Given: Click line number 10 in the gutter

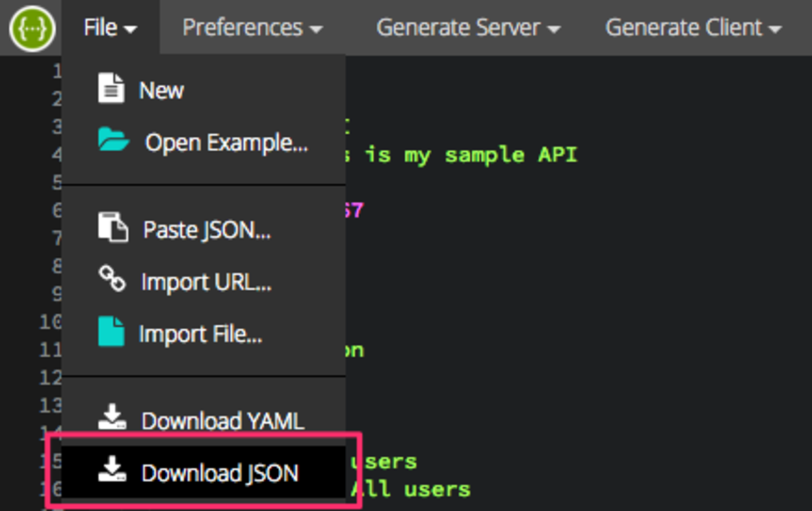Looking at the screenshot, I should (51, 322).
